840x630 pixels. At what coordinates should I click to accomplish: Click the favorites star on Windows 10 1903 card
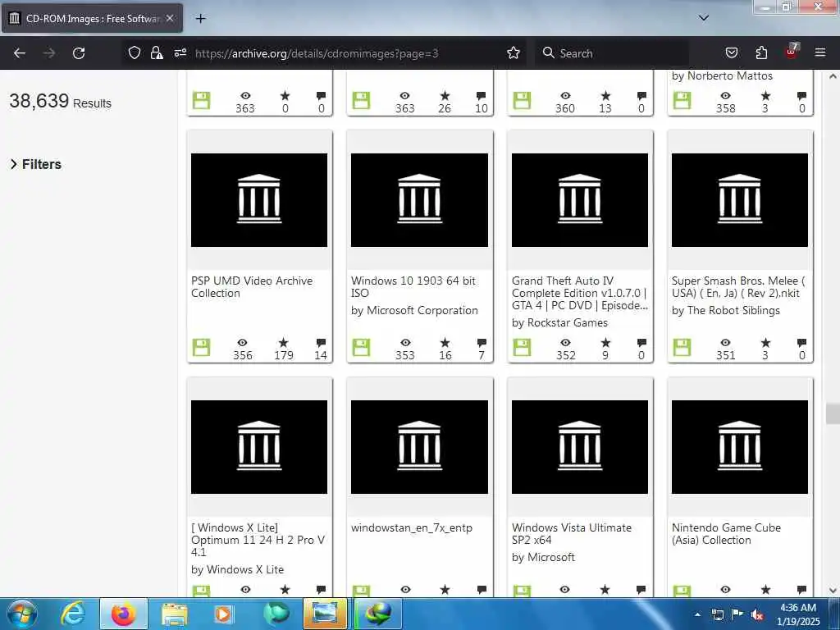tap(445, 342)
